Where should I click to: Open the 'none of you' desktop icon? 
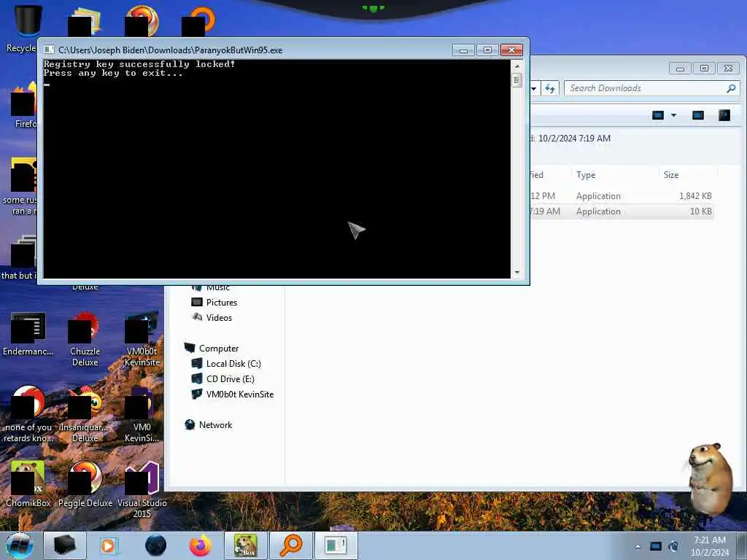point(28,415)
